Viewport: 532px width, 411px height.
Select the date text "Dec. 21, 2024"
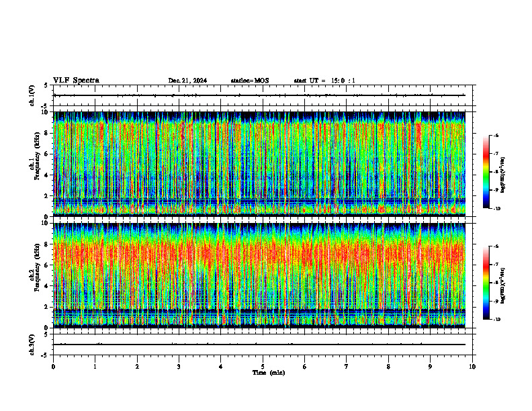(187, 81)
